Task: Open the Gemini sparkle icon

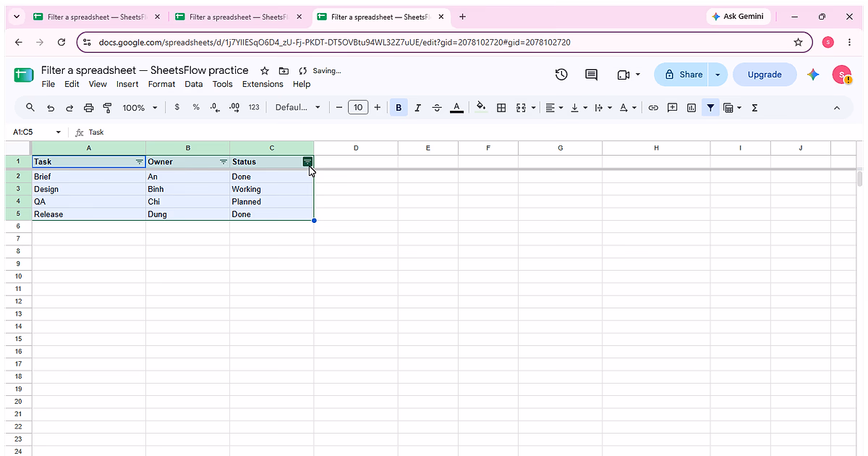Action: click(x=813, y=75)
